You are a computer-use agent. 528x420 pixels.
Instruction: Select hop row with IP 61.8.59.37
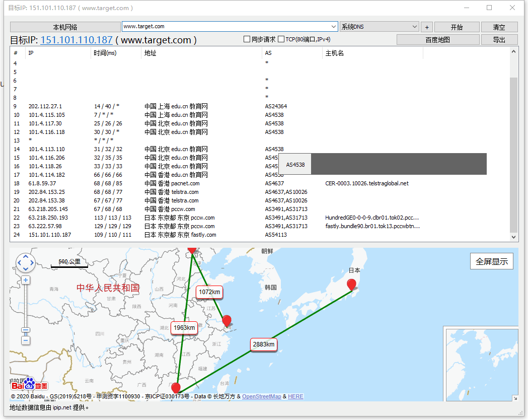pyautogui.click(x=260, y=183)
